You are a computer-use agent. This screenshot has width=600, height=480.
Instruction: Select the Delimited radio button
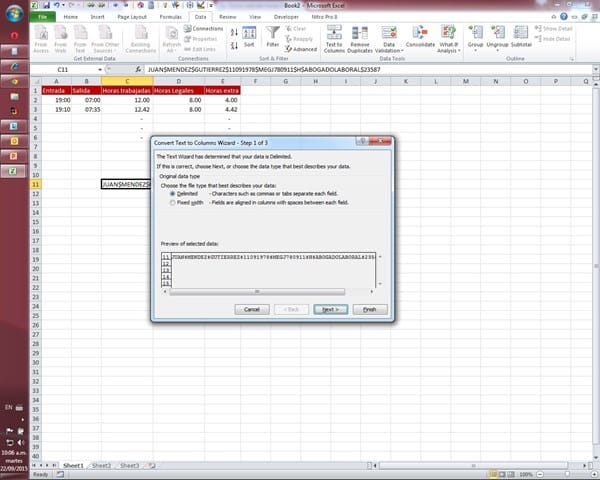tap(172, 194)
